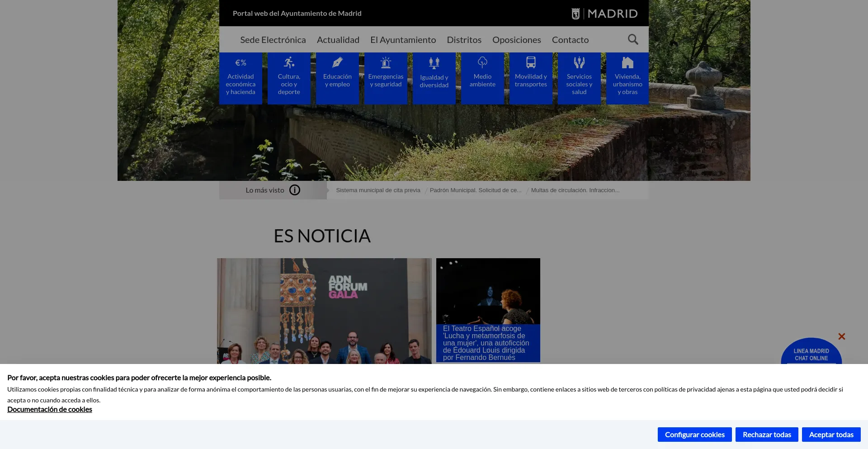
Task: Open the ADN Forum Gala news photo
Action: point(324,311)
